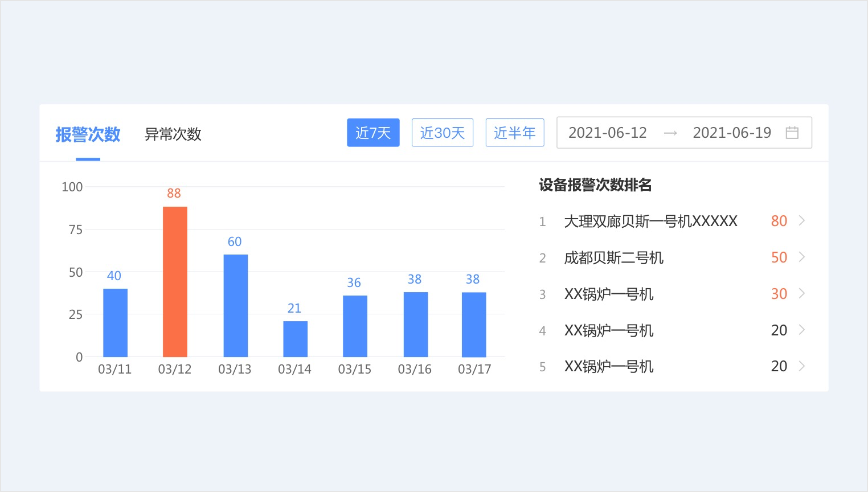Image resolution: width=868 pixels, height=492 pixels.
Task: Click the 03/15 bar showing 36
Action: [x=355, y=326]
